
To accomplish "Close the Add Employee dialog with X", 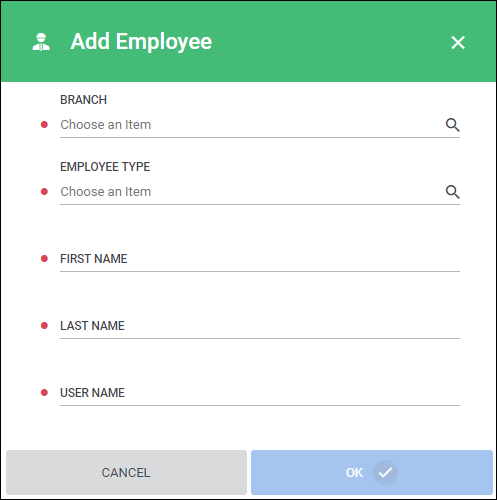I will coord(458,42).
